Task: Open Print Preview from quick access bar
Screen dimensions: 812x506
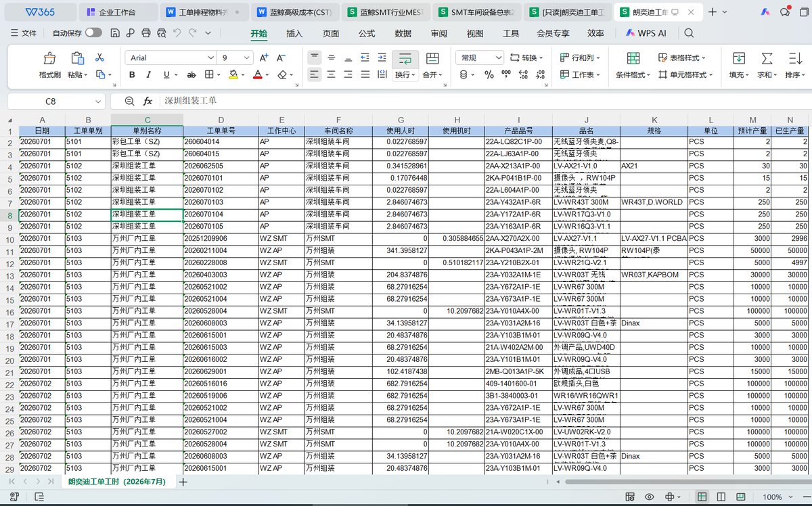Action: (x=162, y=32)
